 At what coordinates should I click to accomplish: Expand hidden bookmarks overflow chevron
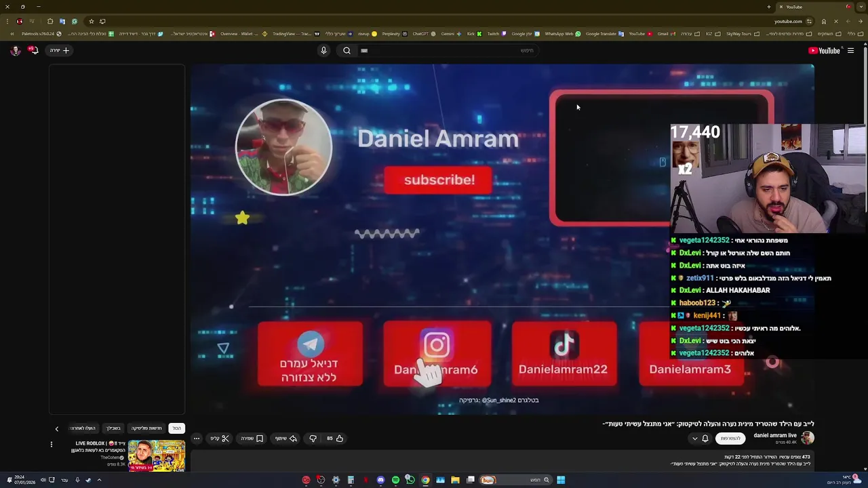pyautogui.click(x=12, y=33)
